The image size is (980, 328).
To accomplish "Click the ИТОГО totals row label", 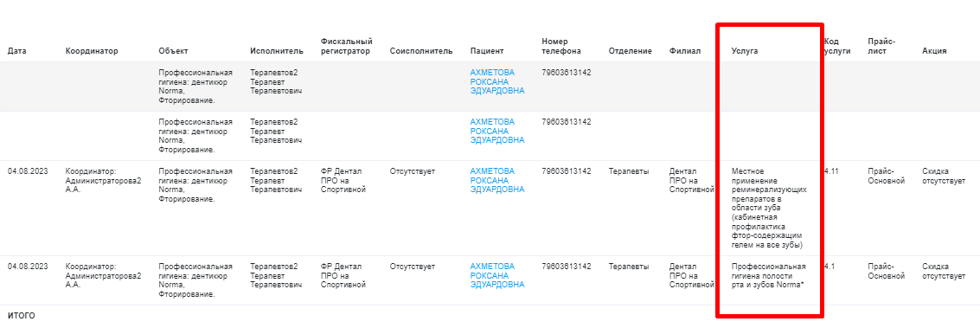I will click(x=22, y=316).
